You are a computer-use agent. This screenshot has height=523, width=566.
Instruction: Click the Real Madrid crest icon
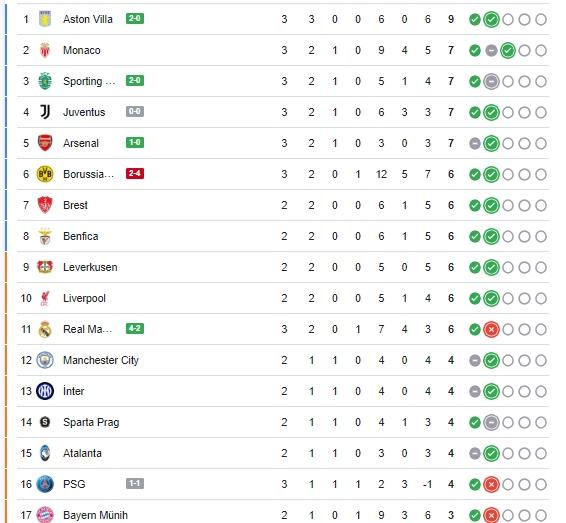pyautogui.click(x=45, y=329)
